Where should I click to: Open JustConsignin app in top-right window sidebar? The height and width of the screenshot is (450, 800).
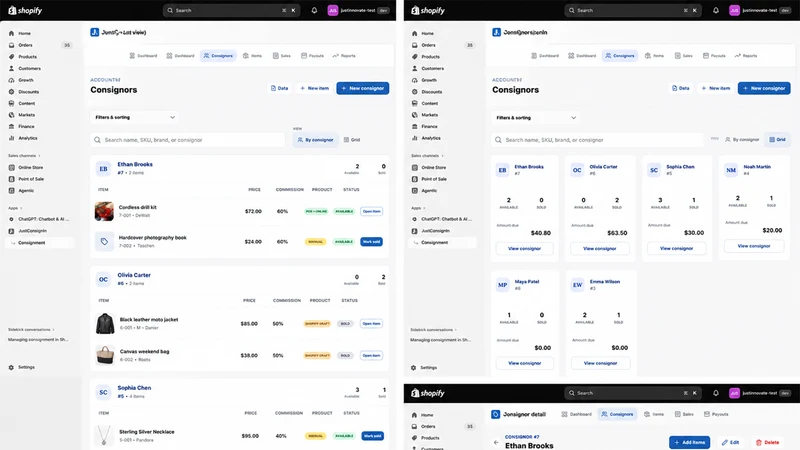tap(435, 231)
